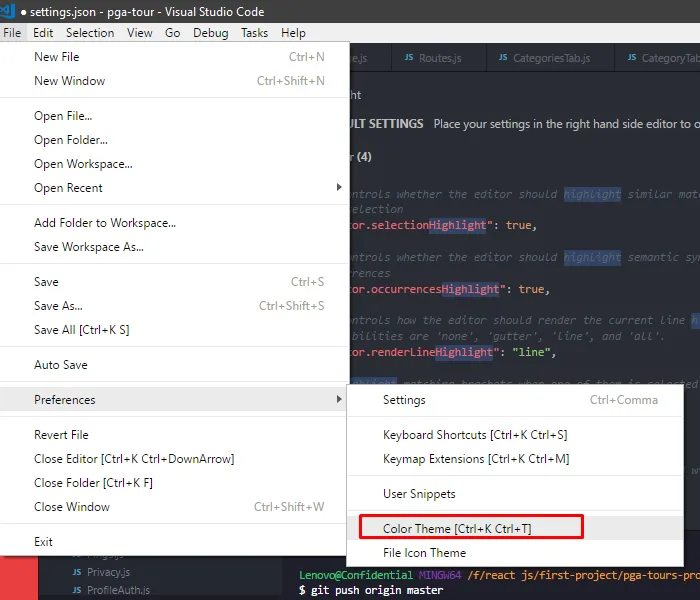Switch to the Routes.js editor tab
Image resolution: width=700 pixels, height=600 pixels.
(x=439, y=58)
